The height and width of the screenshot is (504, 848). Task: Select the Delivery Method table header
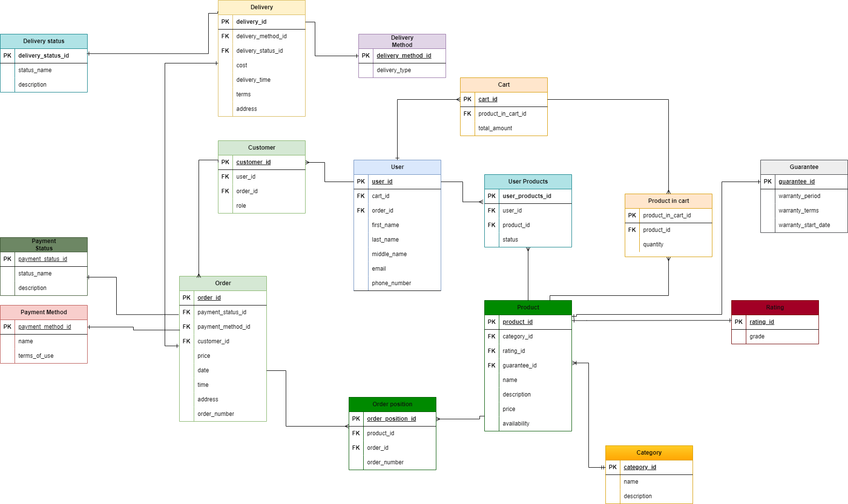coord(402,41)
